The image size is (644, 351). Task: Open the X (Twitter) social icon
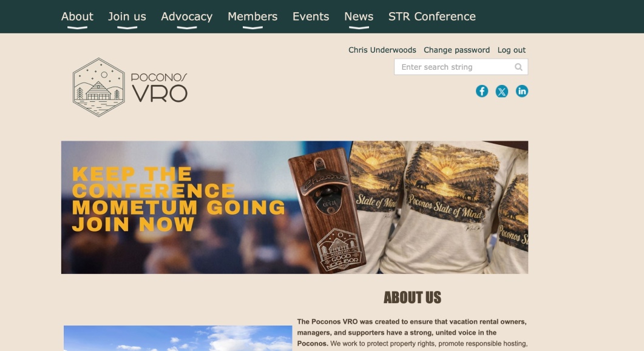(501, 91)
